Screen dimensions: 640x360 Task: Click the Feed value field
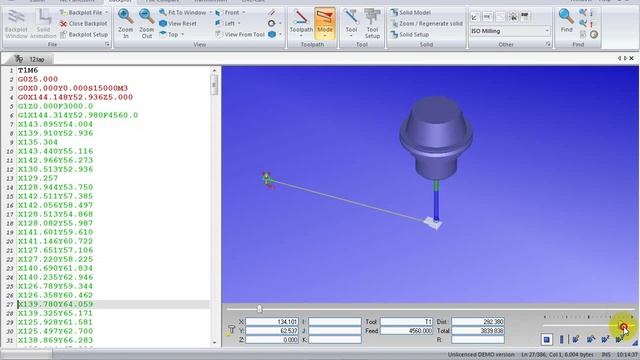406,331
